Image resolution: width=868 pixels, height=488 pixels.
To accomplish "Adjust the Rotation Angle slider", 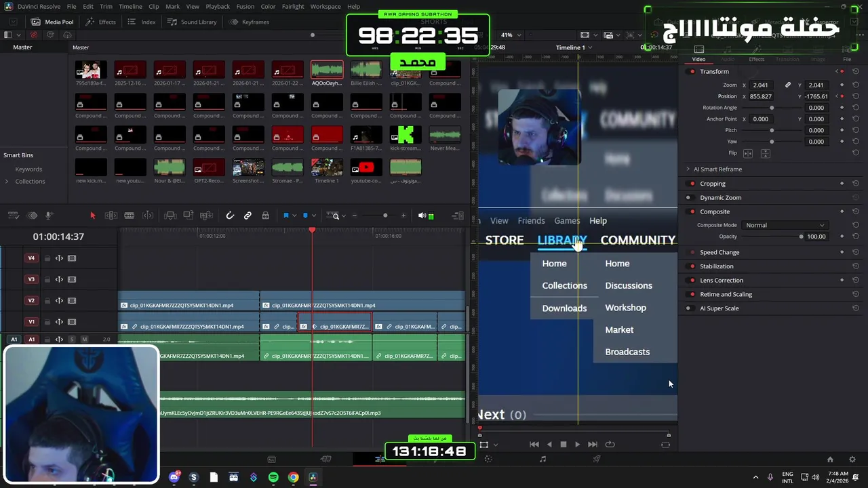I will click(x=772, y=108).
